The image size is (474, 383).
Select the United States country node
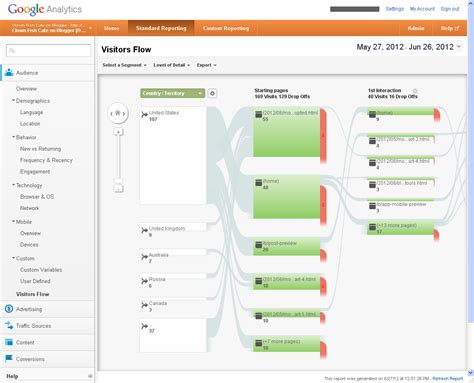173,155
